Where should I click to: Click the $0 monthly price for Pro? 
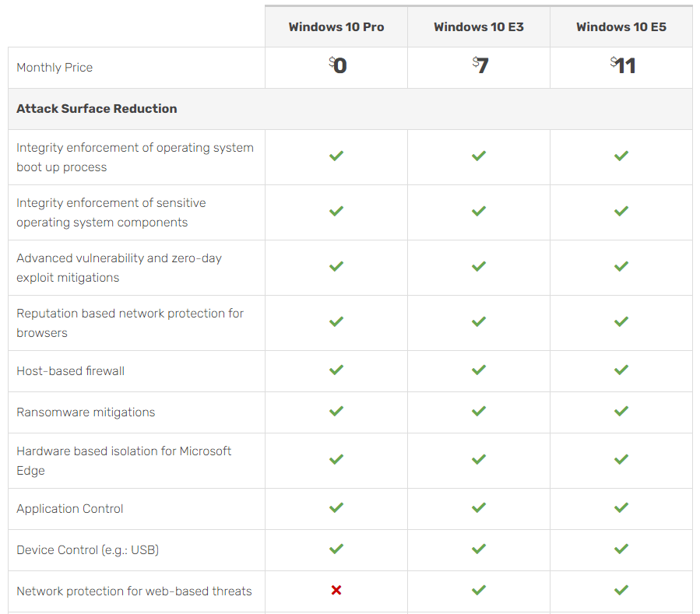point(338,66)
